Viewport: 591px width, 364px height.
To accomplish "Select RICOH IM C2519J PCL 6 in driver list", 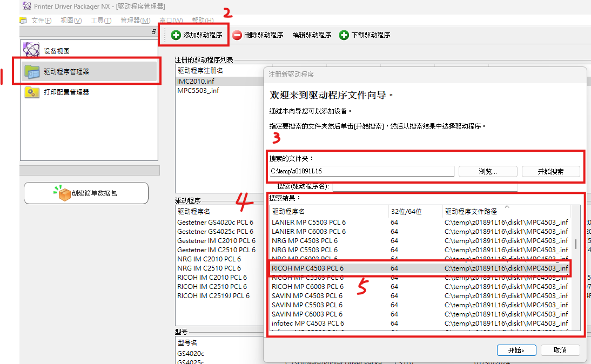I will tap(220, 296).
